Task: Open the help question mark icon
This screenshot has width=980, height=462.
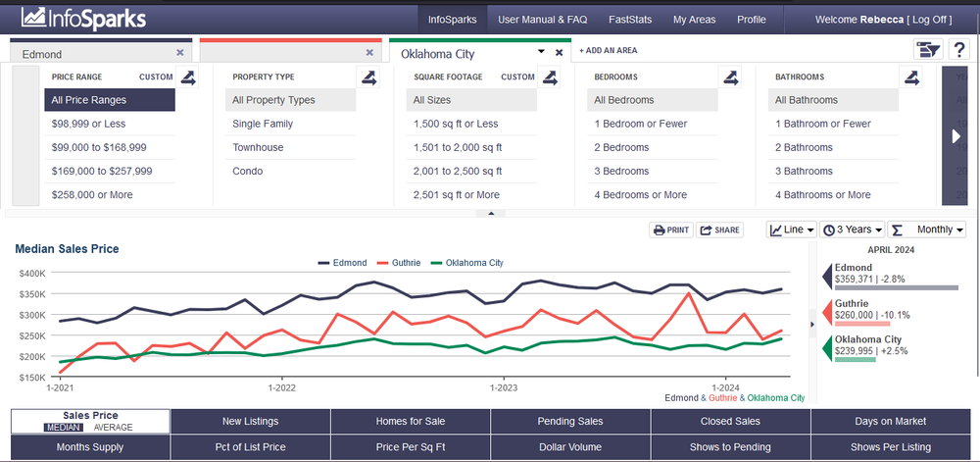Action: click(958, 49)
